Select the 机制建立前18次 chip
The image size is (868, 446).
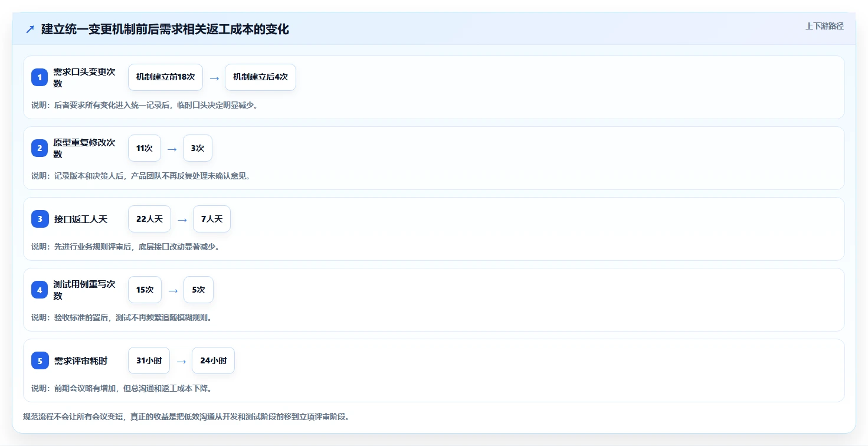tap(165, 77)
